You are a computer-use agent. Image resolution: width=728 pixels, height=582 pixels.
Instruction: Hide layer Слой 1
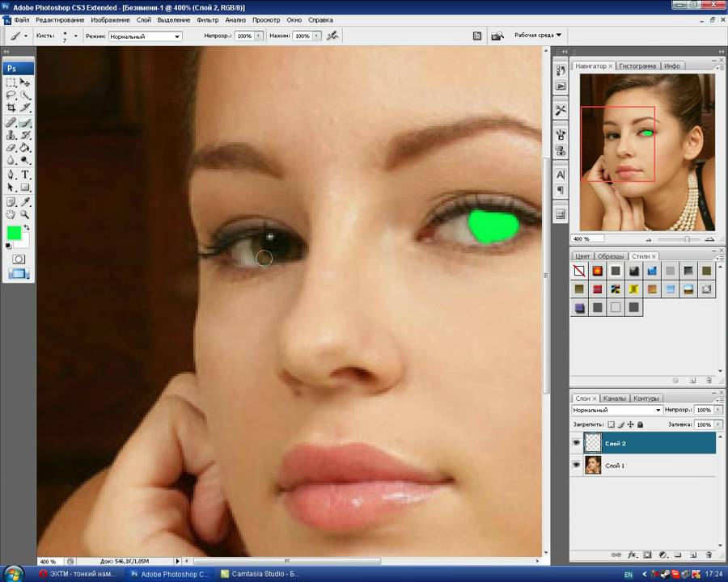pos(576,465)
